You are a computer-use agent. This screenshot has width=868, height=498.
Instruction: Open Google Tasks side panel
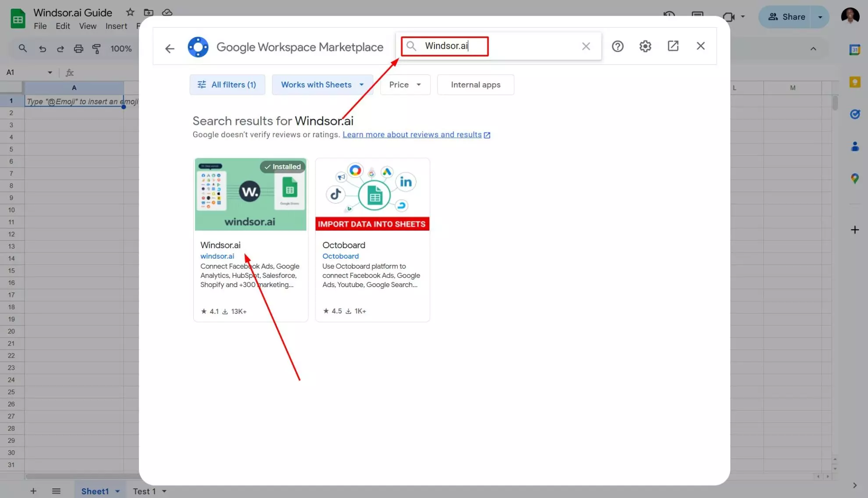click(x=854, y=114)
